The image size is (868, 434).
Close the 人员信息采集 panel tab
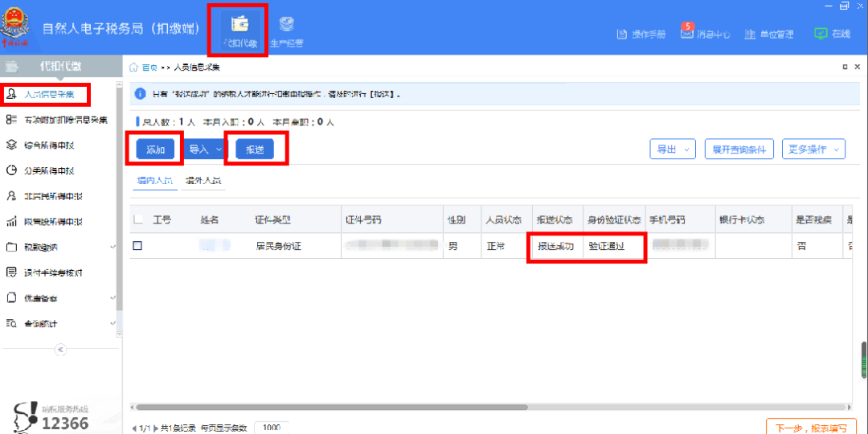[858, 67]
